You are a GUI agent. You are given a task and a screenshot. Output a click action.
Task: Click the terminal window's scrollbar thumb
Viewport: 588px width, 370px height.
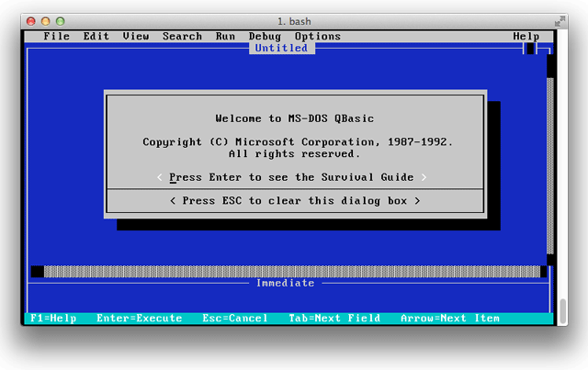[562, 311]
